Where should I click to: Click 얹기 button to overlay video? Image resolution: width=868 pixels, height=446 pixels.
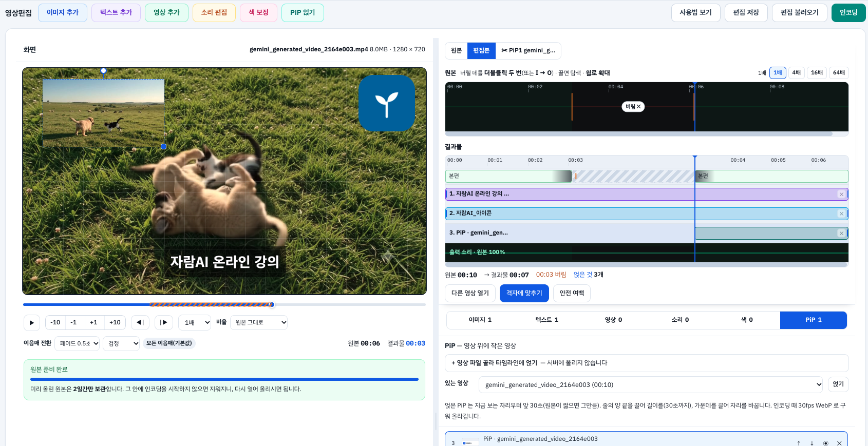838,384
